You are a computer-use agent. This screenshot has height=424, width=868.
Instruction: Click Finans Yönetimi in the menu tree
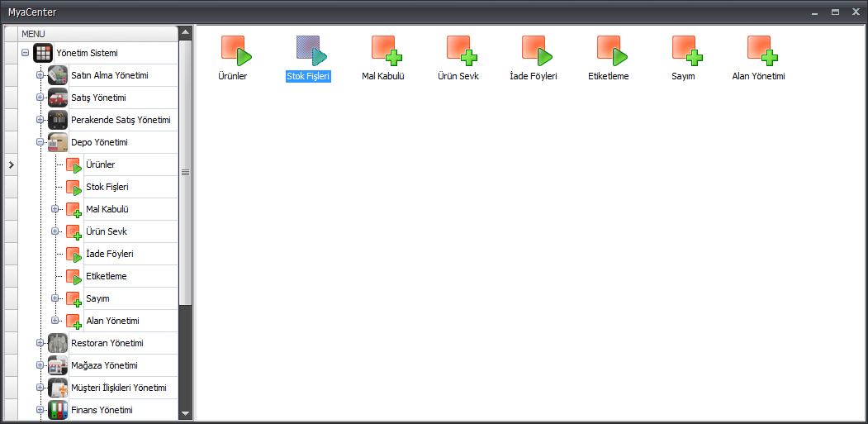101,410
